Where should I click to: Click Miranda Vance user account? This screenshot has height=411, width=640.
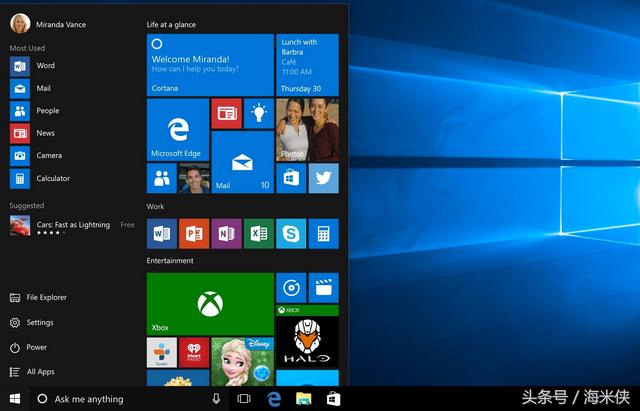48,24
